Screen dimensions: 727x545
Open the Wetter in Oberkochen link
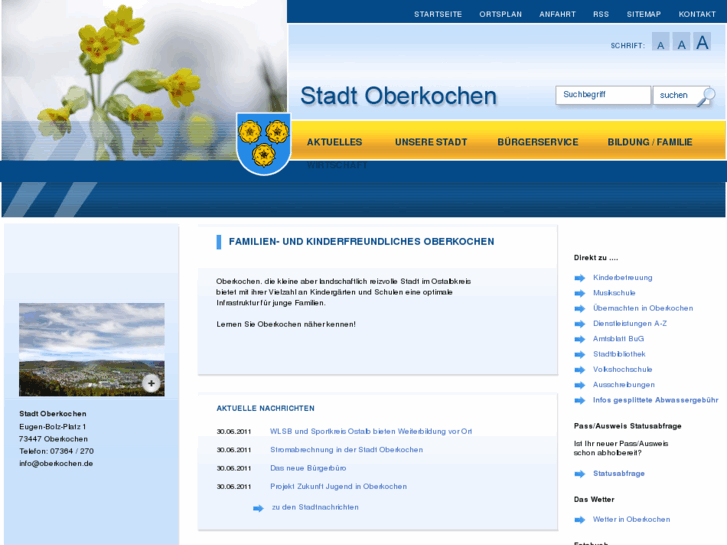(x=631, y=519)
